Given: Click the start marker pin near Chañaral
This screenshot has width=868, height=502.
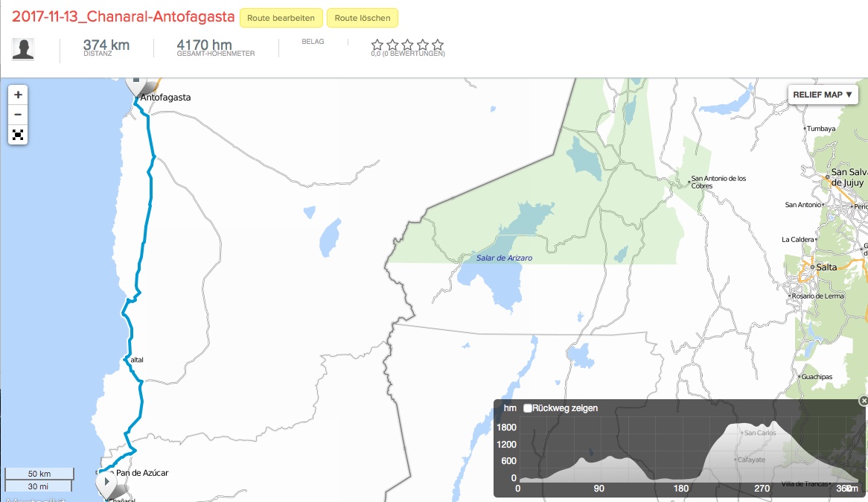Looking at the screenshot, I should pos(106,483).
